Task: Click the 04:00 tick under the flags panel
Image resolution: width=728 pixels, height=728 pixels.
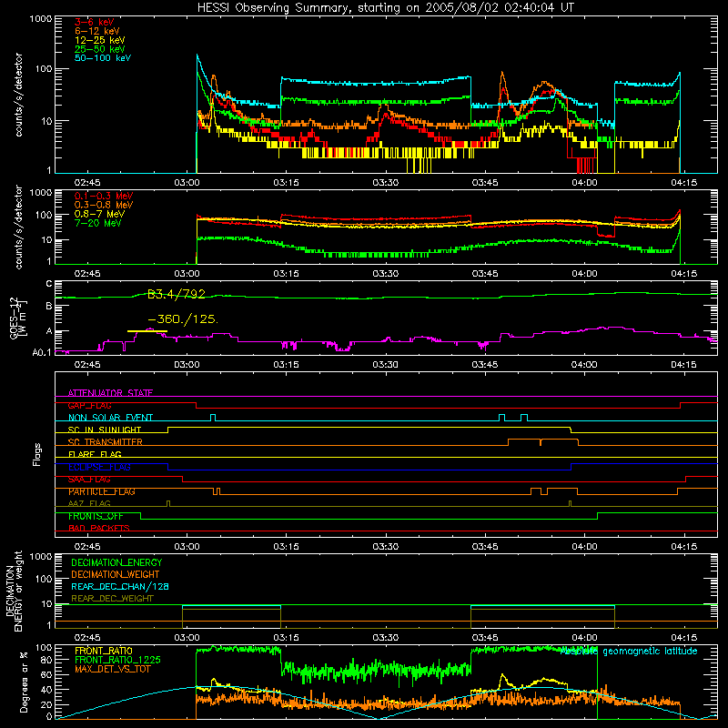Action: pos(584,547)
